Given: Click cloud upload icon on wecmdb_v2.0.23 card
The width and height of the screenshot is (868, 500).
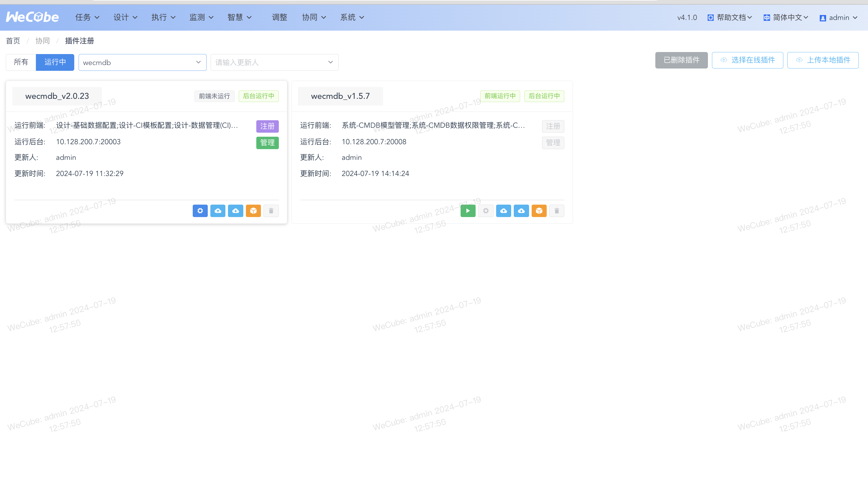Looking at the screenshot, I should point(218,211).
